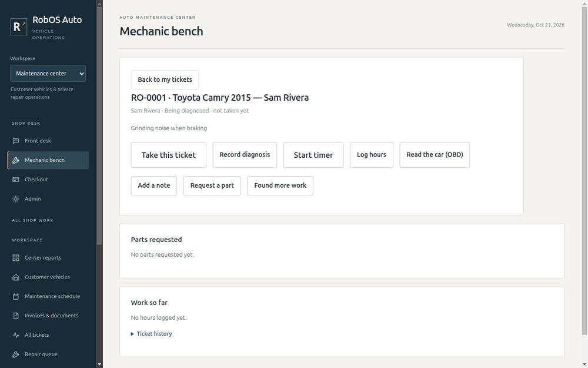Navigate to Customer vehicles

tap(48, 277)
